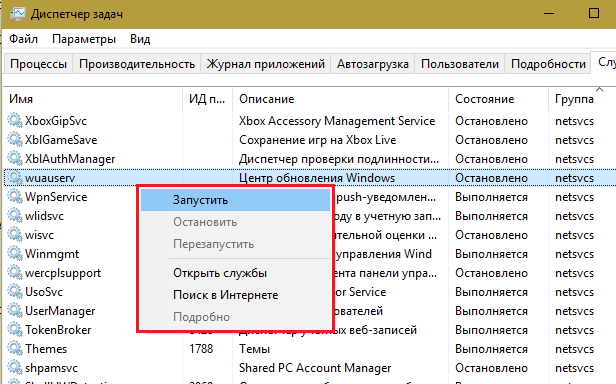Open the Параметры menu
The width and height of the screenshot is (616, 384).
tap(84, 39)
